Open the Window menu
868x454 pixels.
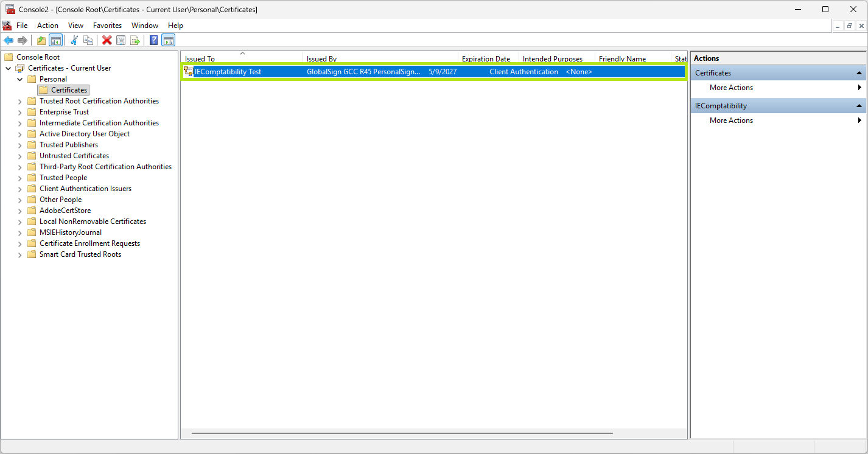(145, 26)
